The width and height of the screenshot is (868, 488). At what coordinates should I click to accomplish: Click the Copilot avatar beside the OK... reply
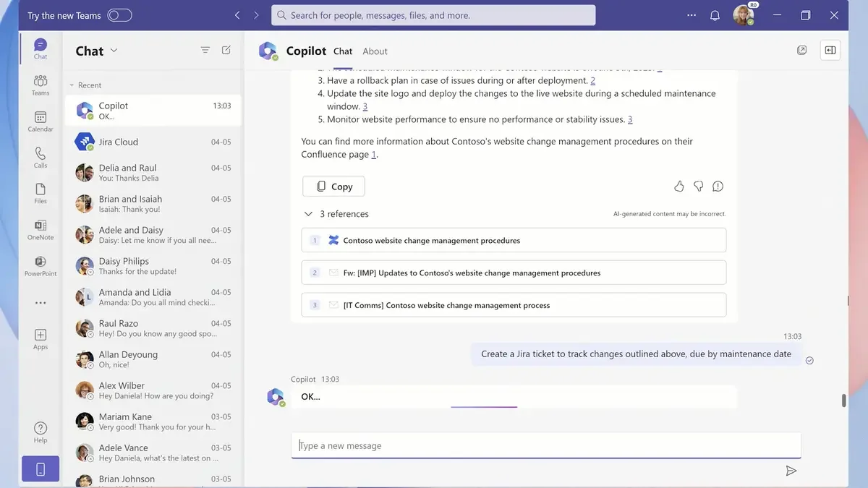tap(276, 397)
